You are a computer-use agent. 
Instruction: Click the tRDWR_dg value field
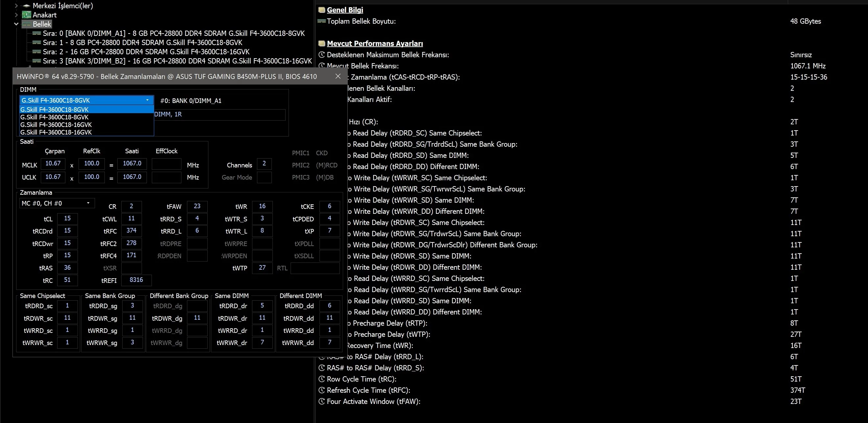coord(197,318)
